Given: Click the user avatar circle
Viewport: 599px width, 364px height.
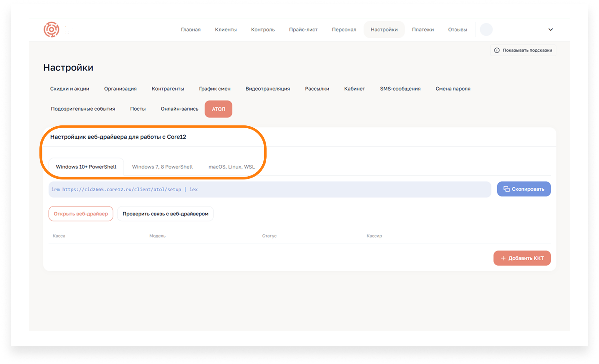Looking at the screenshot, I should coord(486,30).
